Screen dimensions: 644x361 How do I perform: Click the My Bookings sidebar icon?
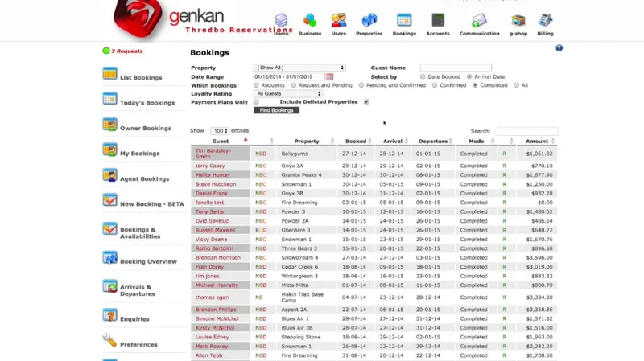coord(109,150)
